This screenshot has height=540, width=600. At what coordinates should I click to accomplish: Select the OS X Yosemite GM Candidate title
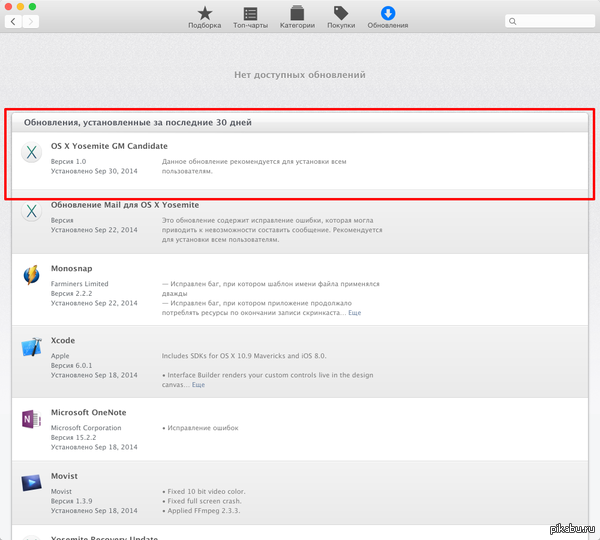[x=109, y=146]
